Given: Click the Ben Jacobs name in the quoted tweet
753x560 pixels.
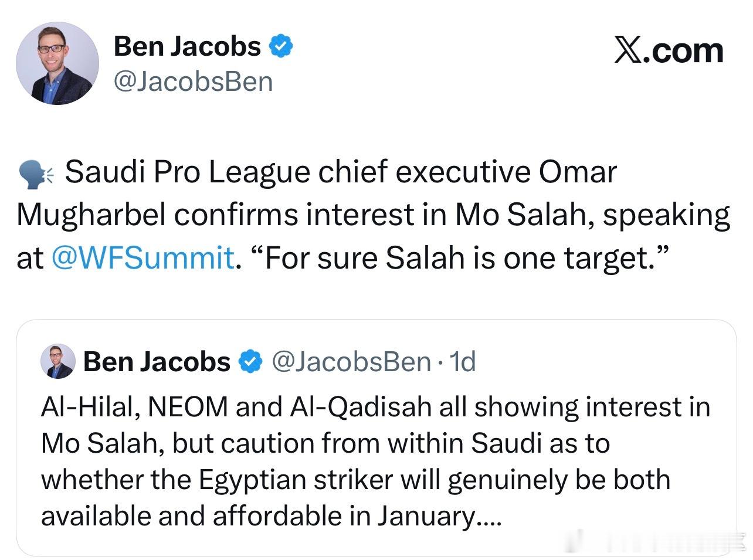Looking at the screenshot, I should click(157, 362).
